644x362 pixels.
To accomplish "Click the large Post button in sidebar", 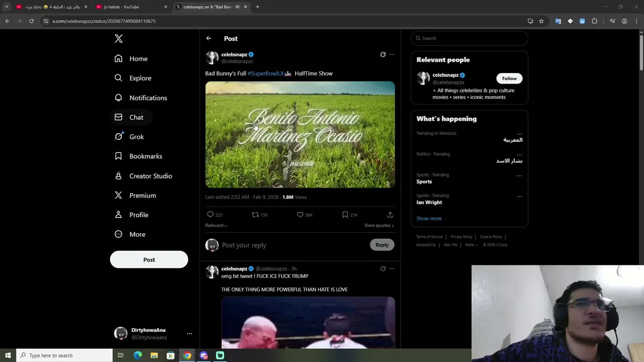I will (x=149, y=259).
